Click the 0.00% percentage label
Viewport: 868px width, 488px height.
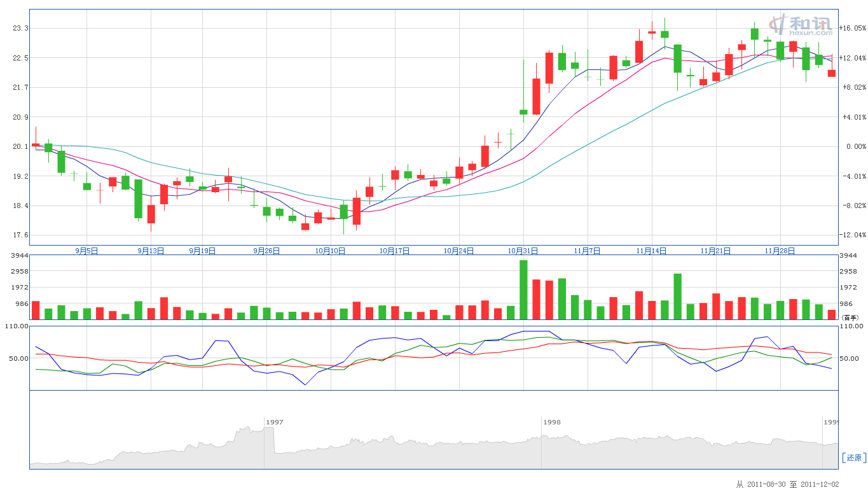(x=855, y=146)
